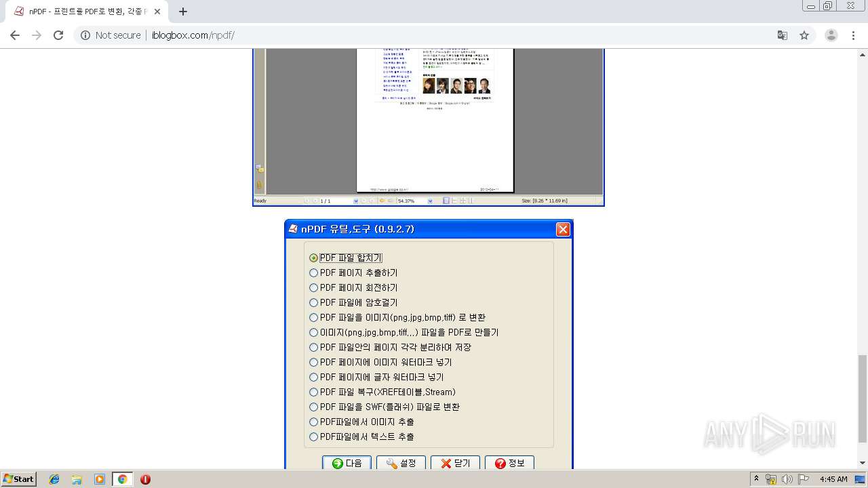The height and width of the screenshot is (488, 868).
Task: Close the nPDF 유틸,도구 dialog via red X
Action: pyautogui.click(x=563, y=229)
